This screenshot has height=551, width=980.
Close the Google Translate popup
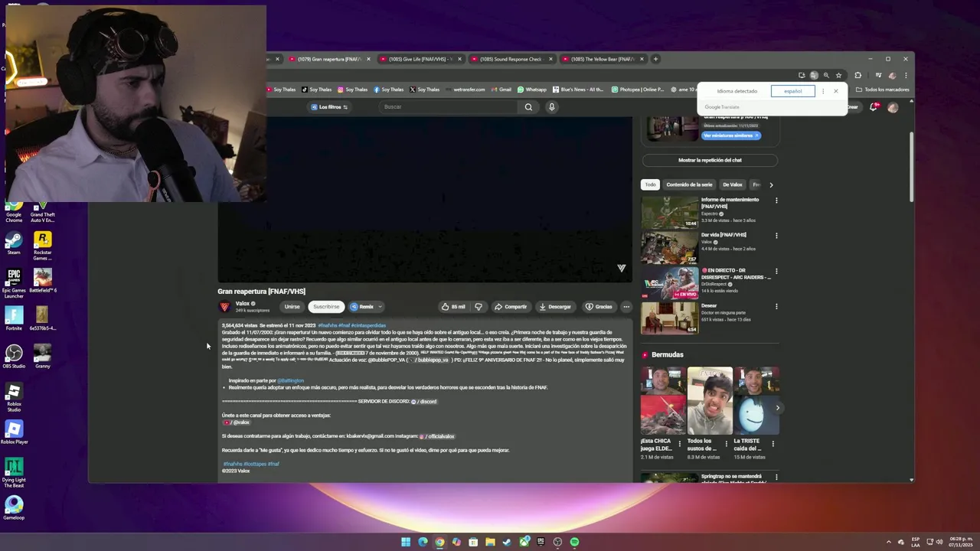(835, 91)
